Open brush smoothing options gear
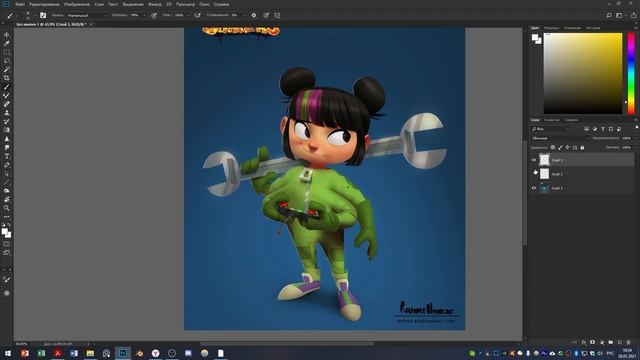Screen dimensions: 640x360 [254, 15]
